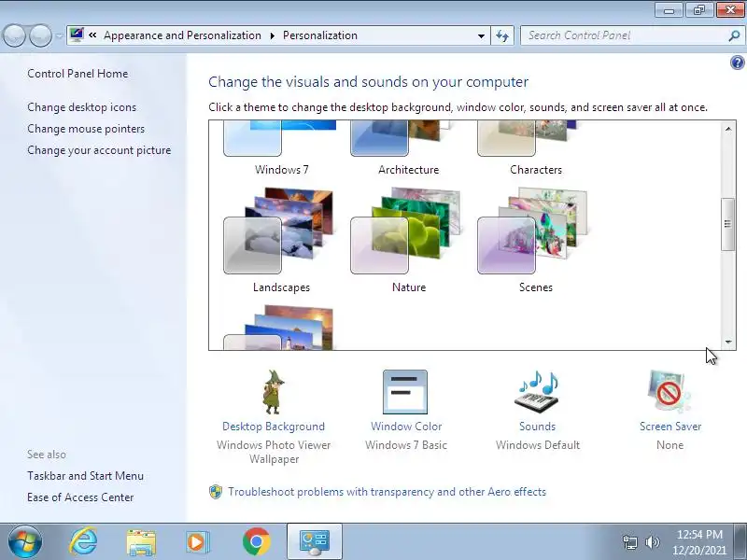The width and height of the screenshot is (747, 560).
Task: Open the Window Color icon
Action: click(405, 392)
